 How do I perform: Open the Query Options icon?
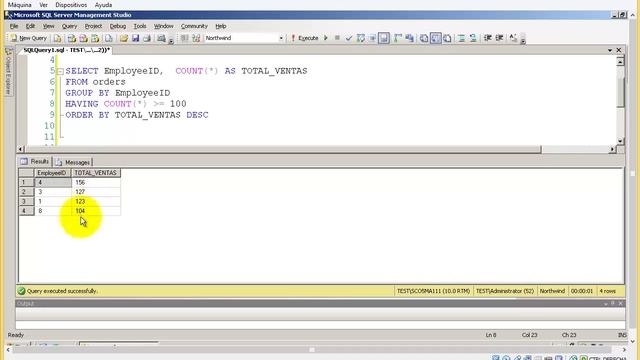pos(372,38)
